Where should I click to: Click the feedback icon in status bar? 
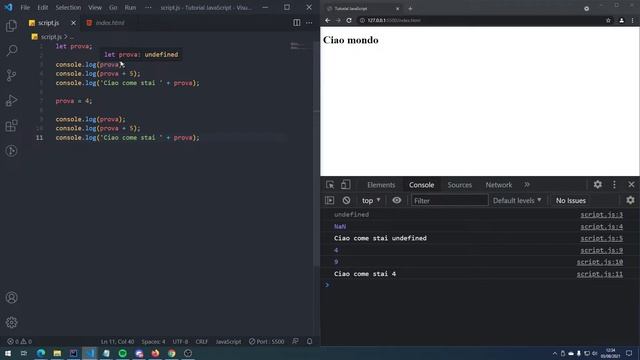296,341
